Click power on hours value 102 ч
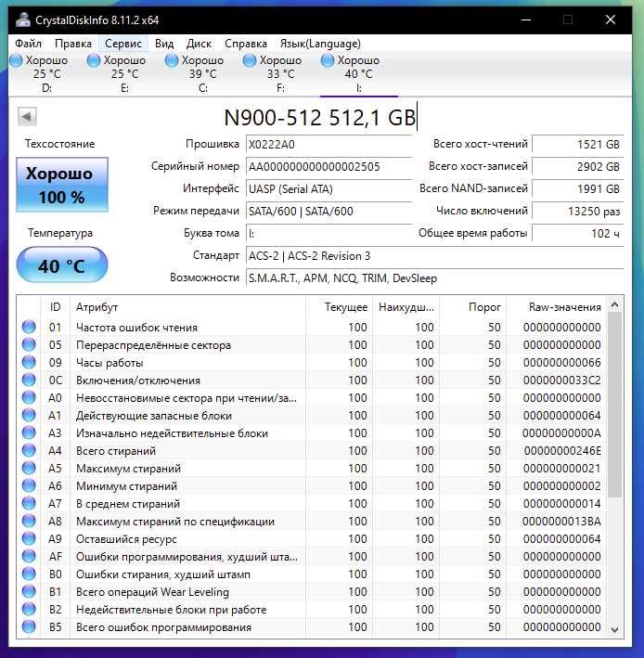This screenshot has width=644, height=658. tap(578, 233)
